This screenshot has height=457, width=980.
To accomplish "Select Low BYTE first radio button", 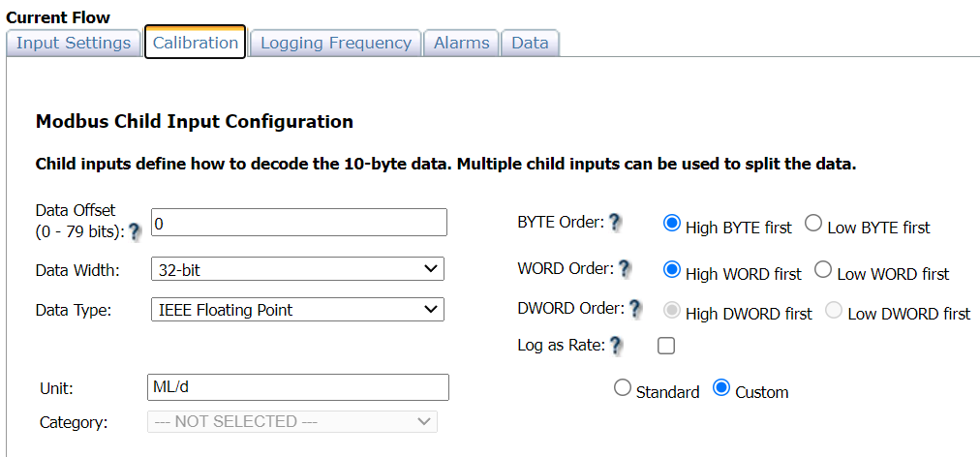I will pyautogui.click(x=813, y=224).
